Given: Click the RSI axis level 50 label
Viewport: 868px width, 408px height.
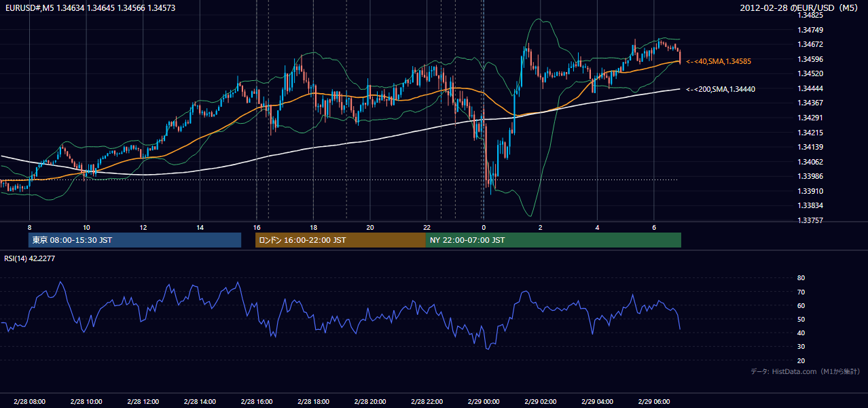Looking at the screenshot, I should coord(801,319).
